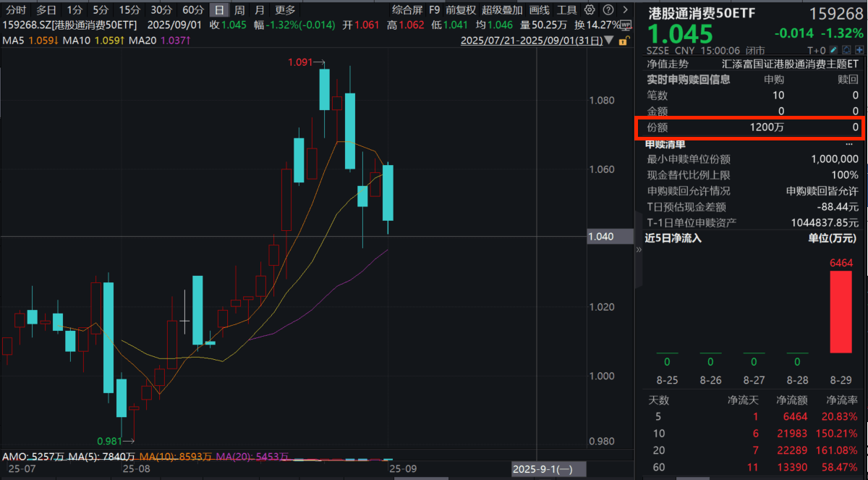Toggle the 前复权 price adjustment option
The image size is (868, 480).
tap(461, 10)
